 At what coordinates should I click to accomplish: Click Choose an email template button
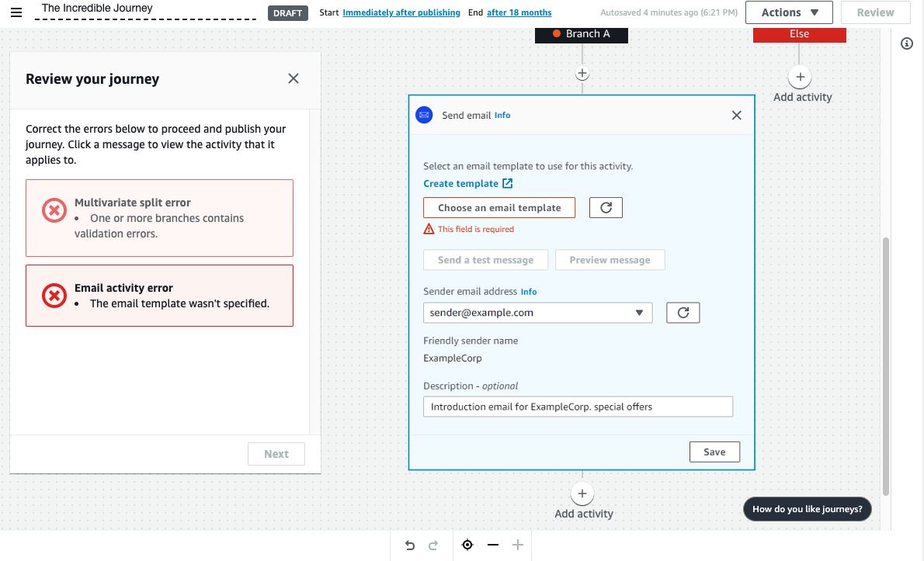(498, 208)
